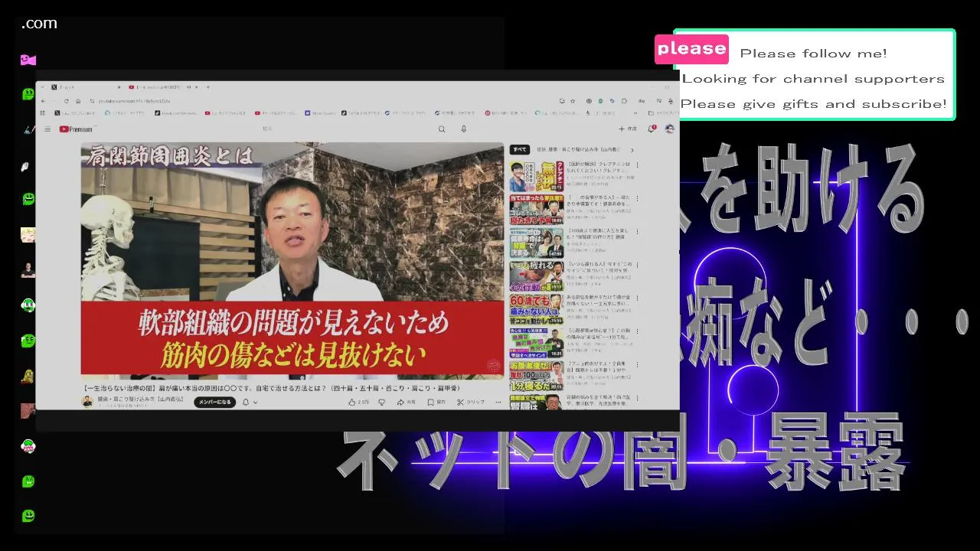Click the メンバーになる join button
This screenshot has width=980, height=551.
[x=214, y=402]
